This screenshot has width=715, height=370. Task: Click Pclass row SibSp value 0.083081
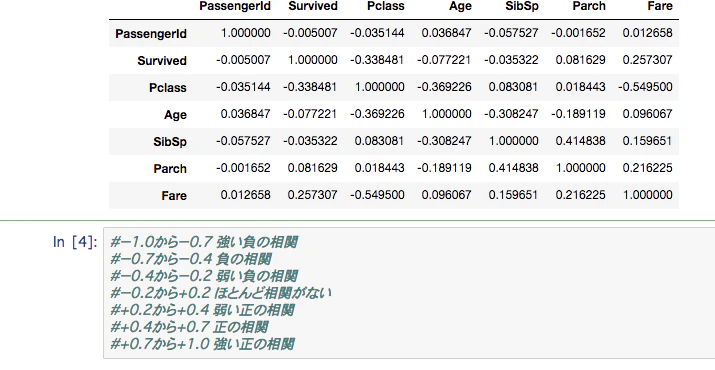tap(513, 87)
